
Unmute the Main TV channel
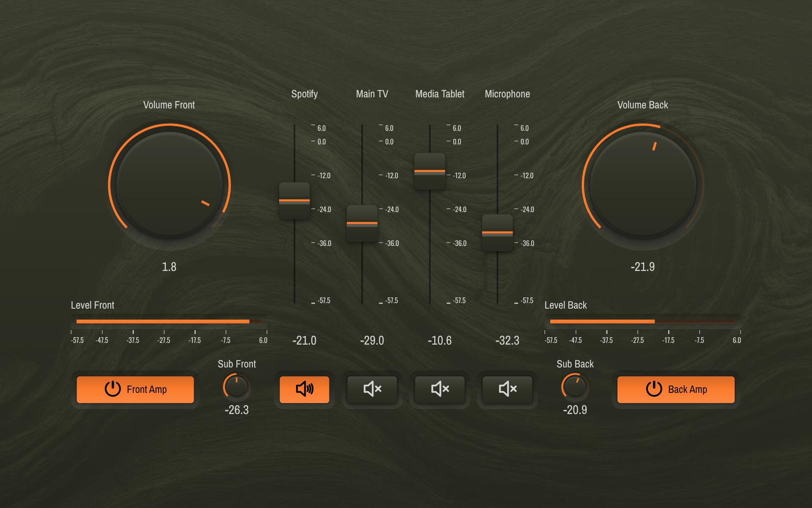(372, 389)
